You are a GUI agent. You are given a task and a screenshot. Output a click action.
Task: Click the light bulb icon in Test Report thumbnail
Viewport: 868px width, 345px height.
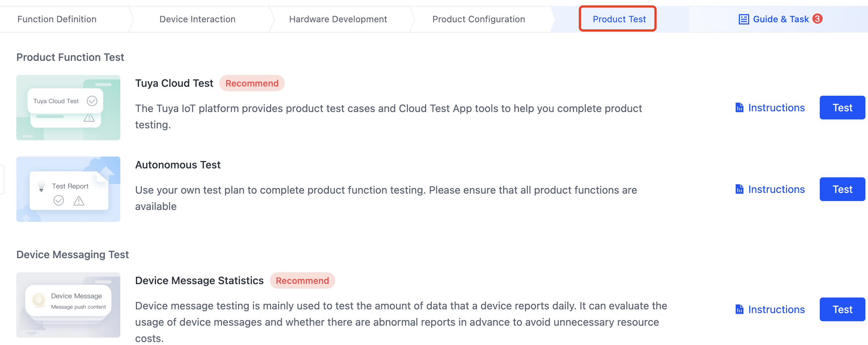(x=41, y=186)
